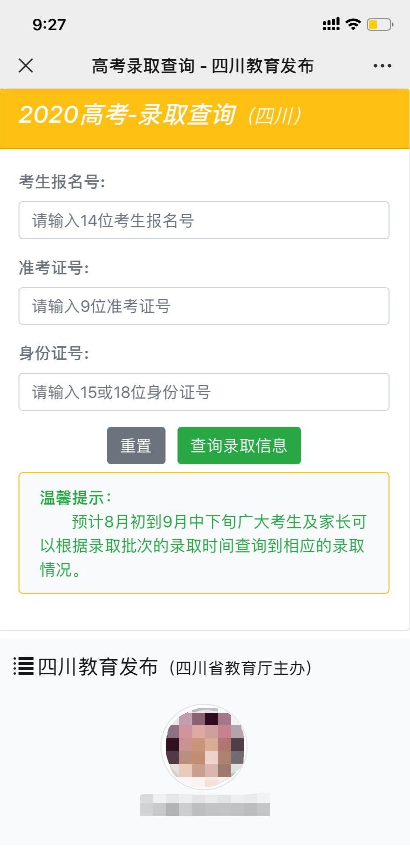This screenshot has width=410, height=868.
Task: Click the list icon beside 四川教育发布
Action: (23, 666)
